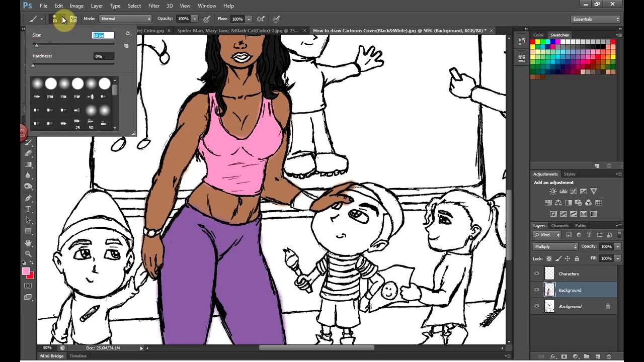Screen dimensions: 644x362
Task: Switch to the Channels tab
Action: click(559, 226)
